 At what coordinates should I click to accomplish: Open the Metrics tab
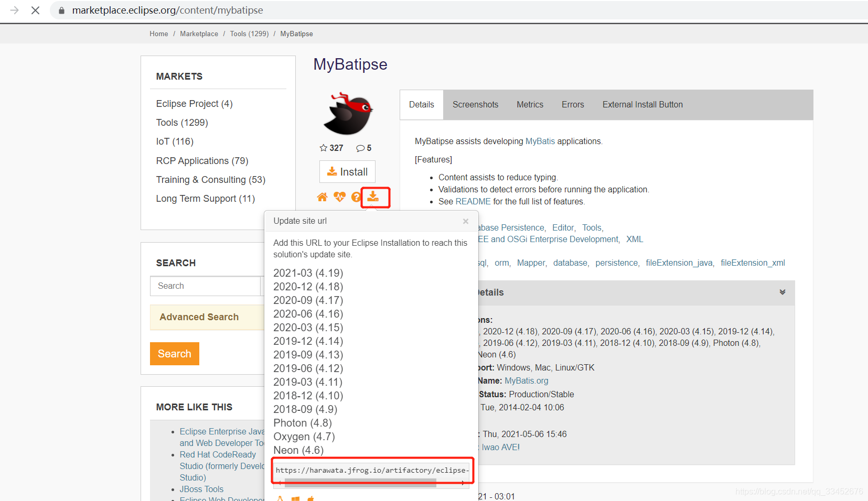pyautogui.click(x=530, y=105)
